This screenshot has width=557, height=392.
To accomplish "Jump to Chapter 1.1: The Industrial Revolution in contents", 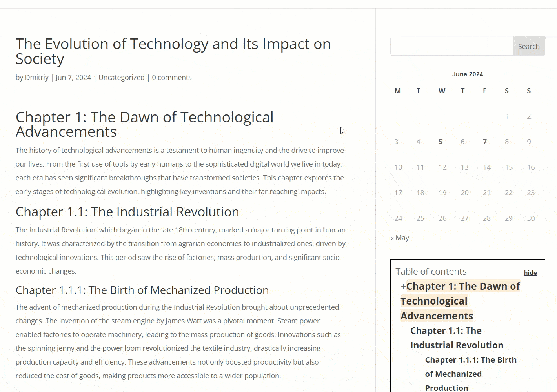I will pyautogui.click(x=457, y=338).
